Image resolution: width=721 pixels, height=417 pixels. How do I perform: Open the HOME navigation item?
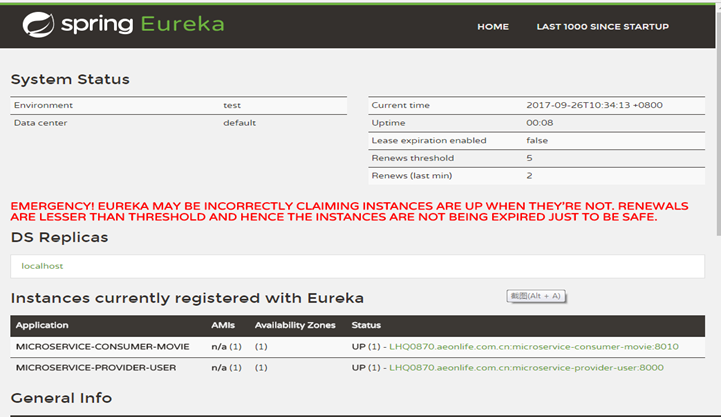(493, 27)
